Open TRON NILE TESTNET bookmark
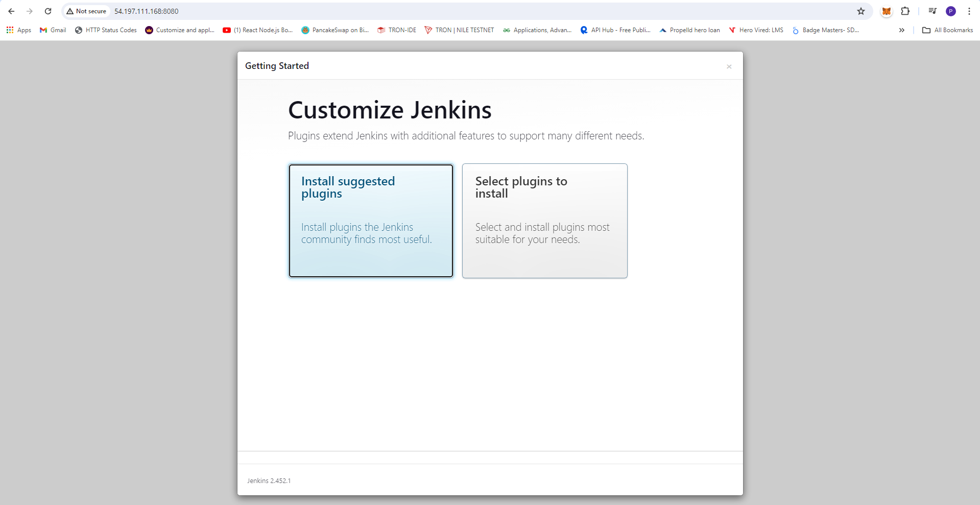The image size is (980, 505). coord(460,30)
